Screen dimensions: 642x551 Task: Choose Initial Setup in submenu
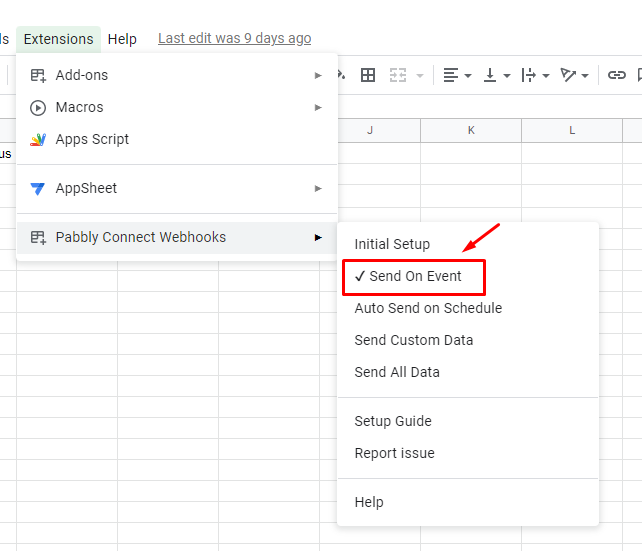tap(468, 244)
